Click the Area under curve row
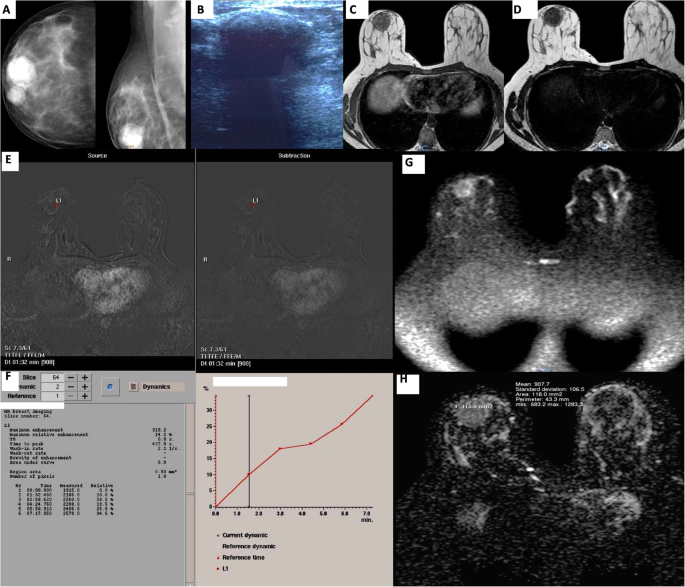 pos(88,463)
